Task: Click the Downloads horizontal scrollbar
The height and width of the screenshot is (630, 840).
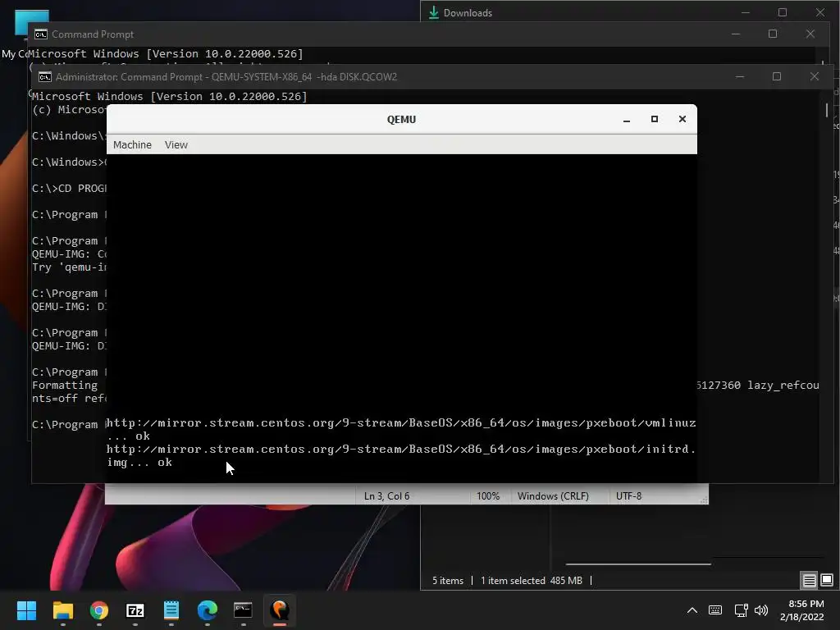Action: click(x=638, y=564)
